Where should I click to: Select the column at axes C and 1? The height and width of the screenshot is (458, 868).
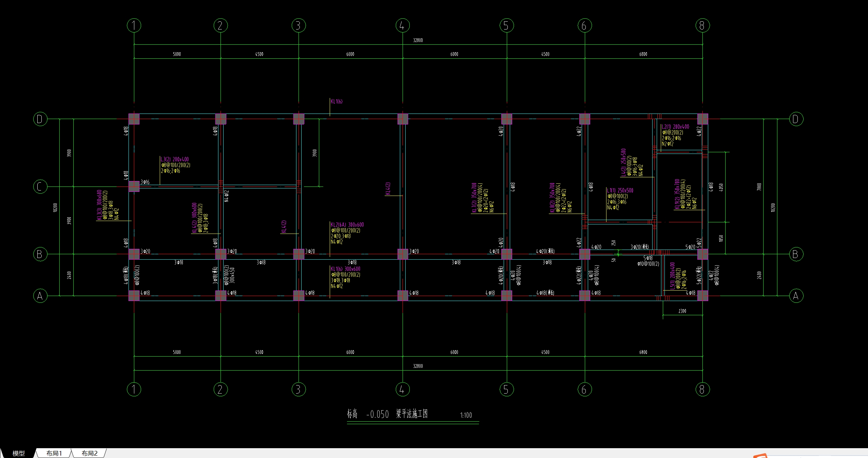(134, 186)
